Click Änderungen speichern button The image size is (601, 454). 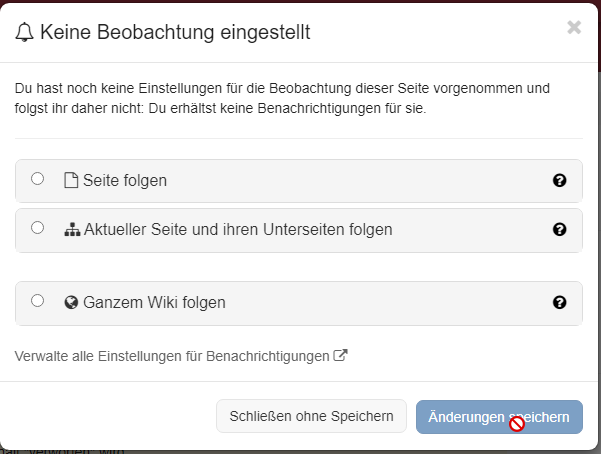click(499, 417)
